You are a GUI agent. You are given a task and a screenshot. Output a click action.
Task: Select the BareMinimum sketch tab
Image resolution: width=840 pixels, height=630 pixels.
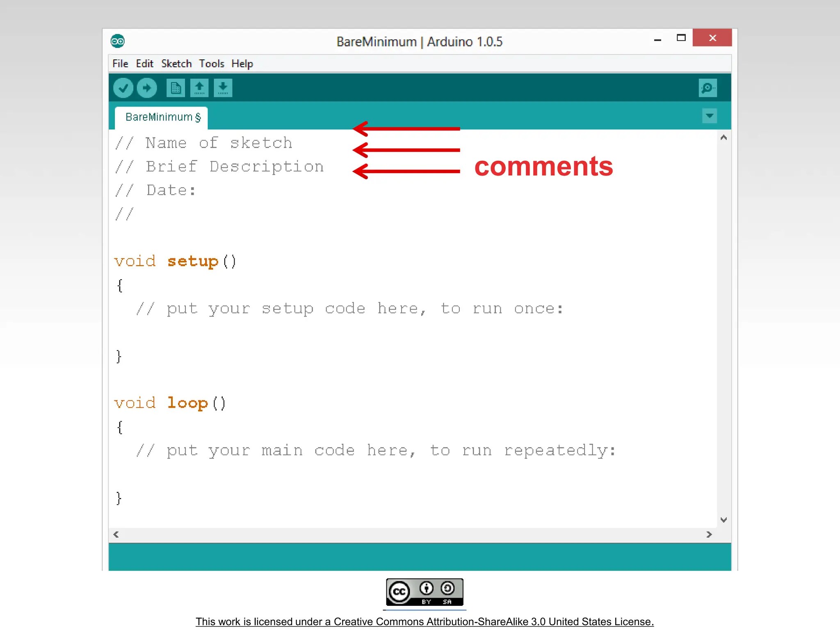point(163,118)
